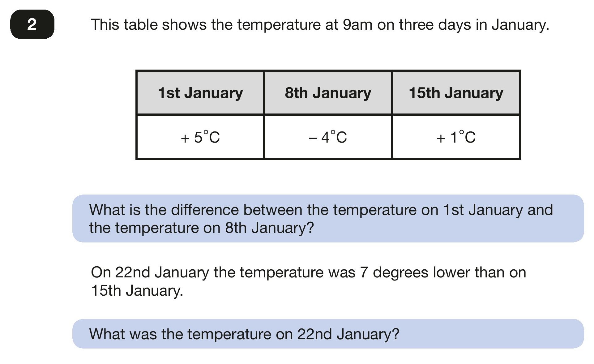Image resolution: width=594 pixels, height=364 pixels.
Task: Select the 8th January header cell
Action: (328, 93)
